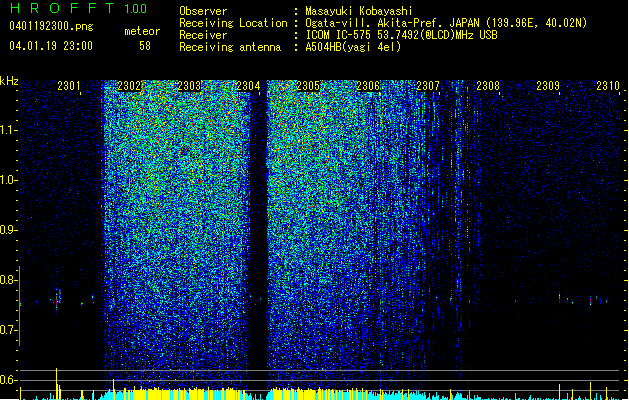Click the 1.0 kHz axis label
This screenshot has height=400, width=629.
point(8,180)
